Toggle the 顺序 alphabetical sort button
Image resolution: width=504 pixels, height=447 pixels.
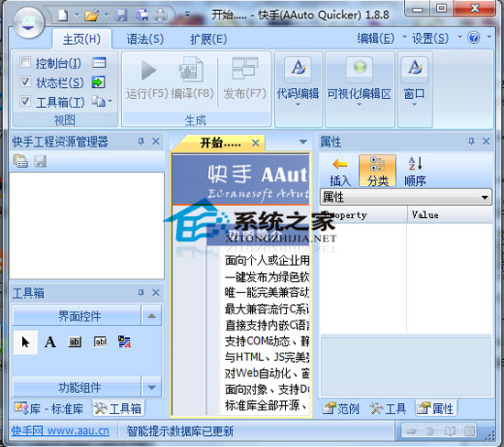[415, 171]
